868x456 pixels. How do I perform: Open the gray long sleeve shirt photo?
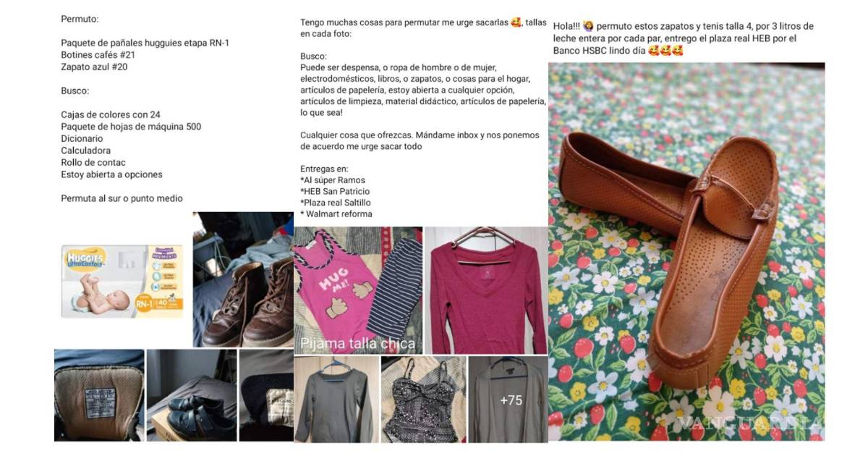coord(336,400)
